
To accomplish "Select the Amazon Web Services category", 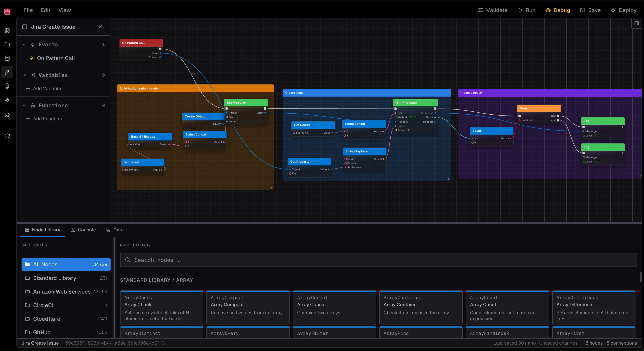I will tap(66, 291).
